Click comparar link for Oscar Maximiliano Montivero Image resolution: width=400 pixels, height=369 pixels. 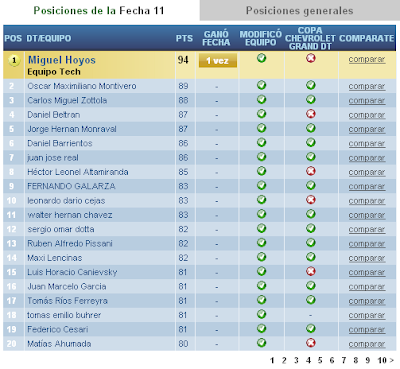[x=367, y=86]
